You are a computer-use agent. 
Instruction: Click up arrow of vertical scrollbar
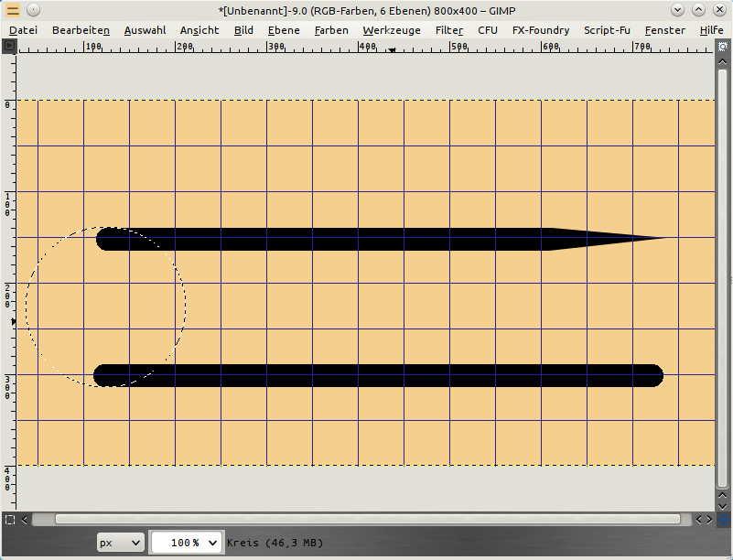tap(723, 59)
